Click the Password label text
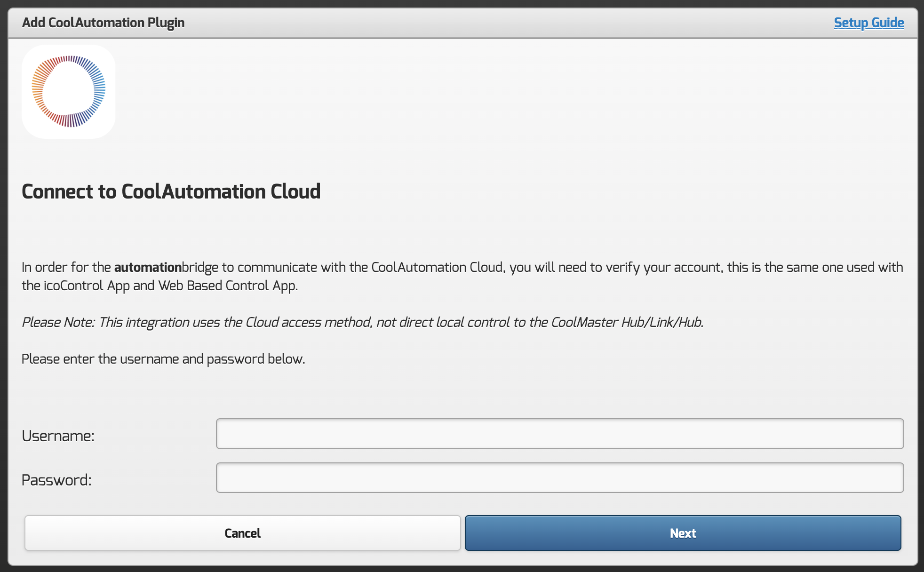The width and height of the screenshot is (924, 572). point(56,480)
